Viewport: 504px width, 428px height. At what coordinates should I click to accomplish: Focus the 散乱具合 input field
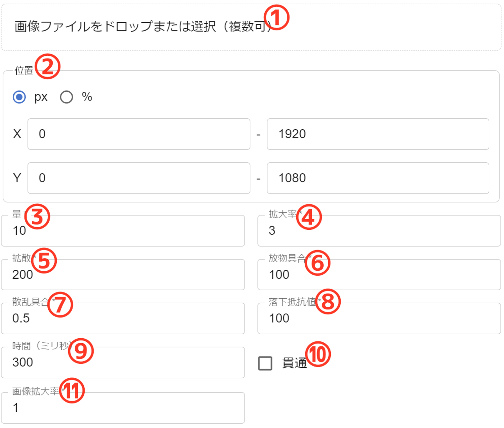(123, 318)
